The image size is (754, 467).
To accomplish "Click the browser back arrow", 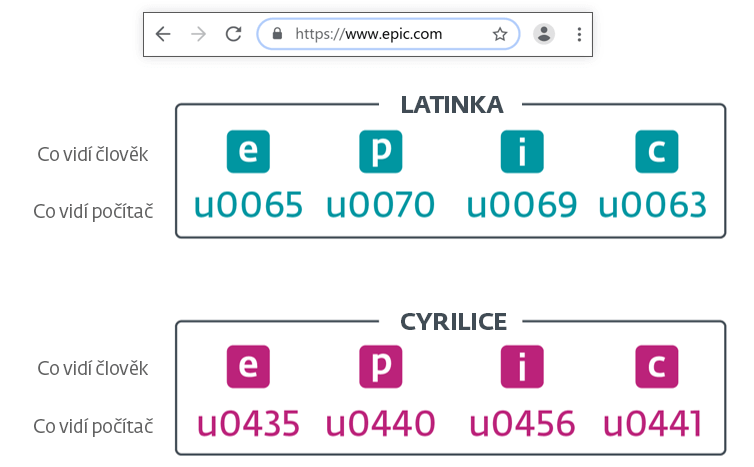I will click(163, 34).
